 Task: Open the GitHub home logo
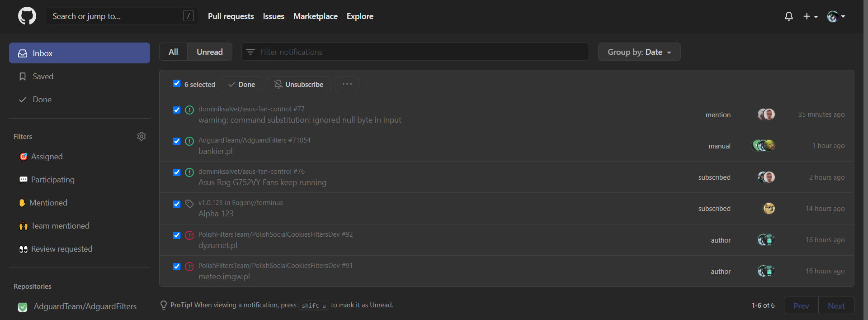pos(27,16)
